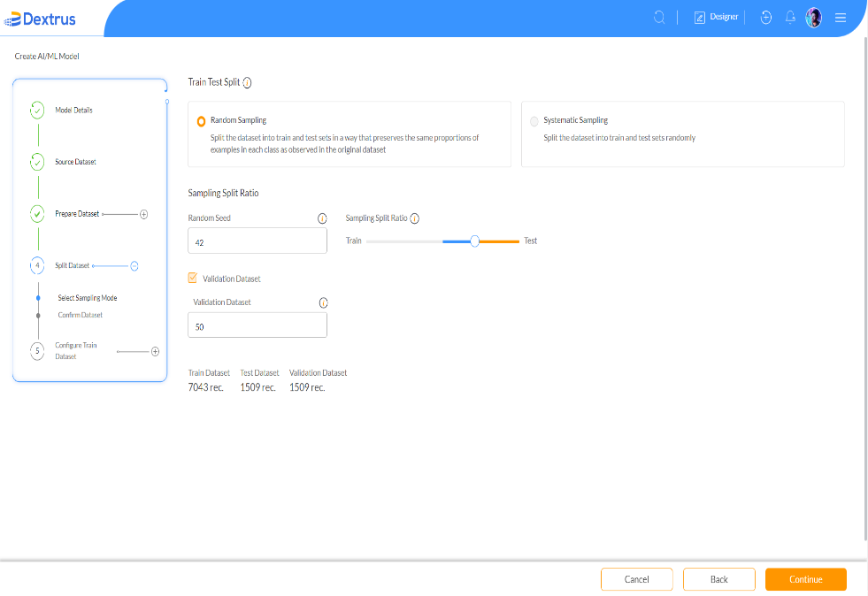Select the Random Sampling radio button
This screenshot has width=868, height=596.
tap(203, 119)
